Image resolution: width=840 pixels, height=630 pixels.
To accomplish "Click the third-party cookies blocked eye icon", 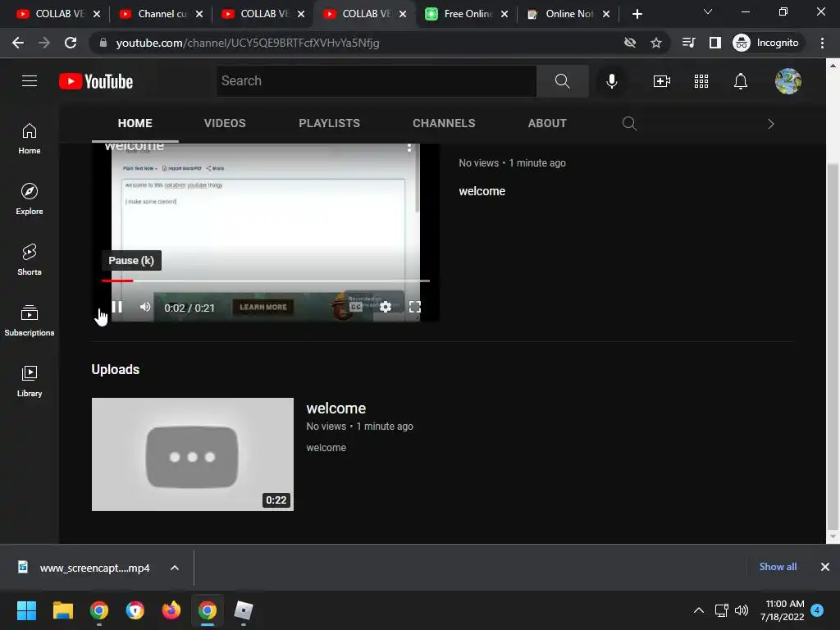I will point(629,43).
